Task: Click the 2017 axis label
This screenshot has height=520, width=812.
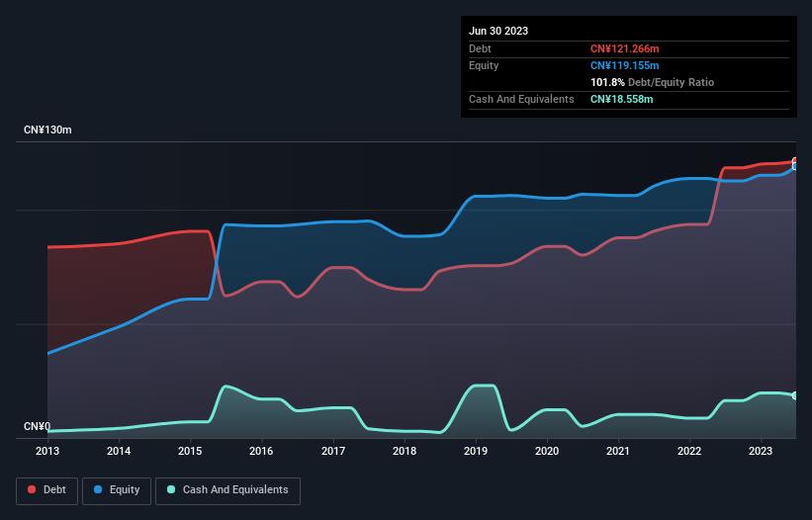Action: (333, 451)
